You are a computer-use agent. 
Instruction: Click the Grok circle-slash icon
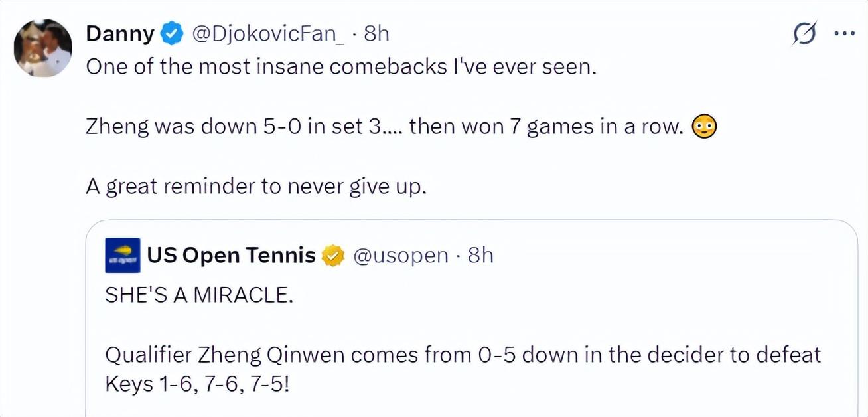pyautogui.click(x=804, y=34)
